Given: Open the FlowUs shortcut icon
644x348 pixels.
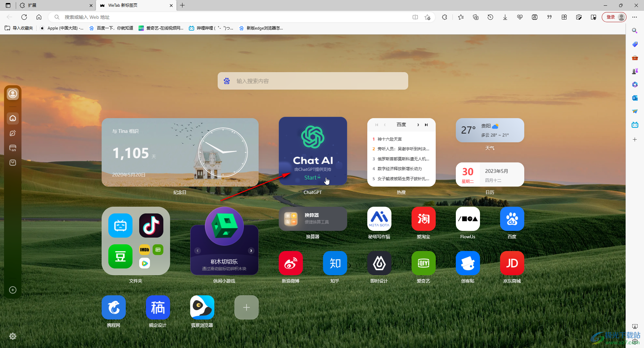Looking at the screenshot, I should tap(468, 219).
